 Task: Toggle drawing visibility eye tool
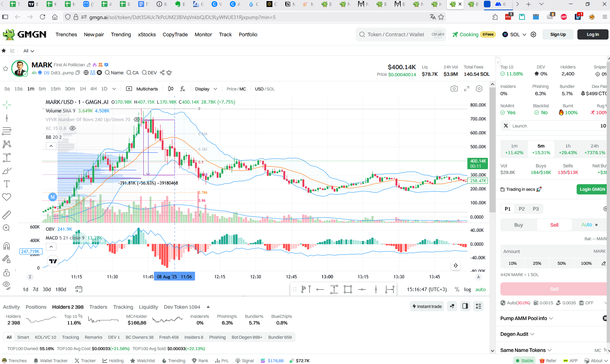click(x=7, y=285)
